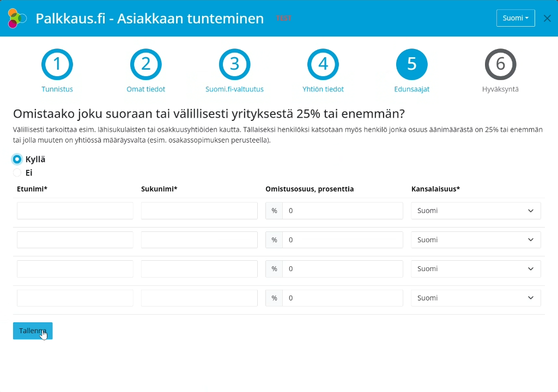Go to step 1 Tunnistus circle
558x392 pixels.
(x=57, y=64)
